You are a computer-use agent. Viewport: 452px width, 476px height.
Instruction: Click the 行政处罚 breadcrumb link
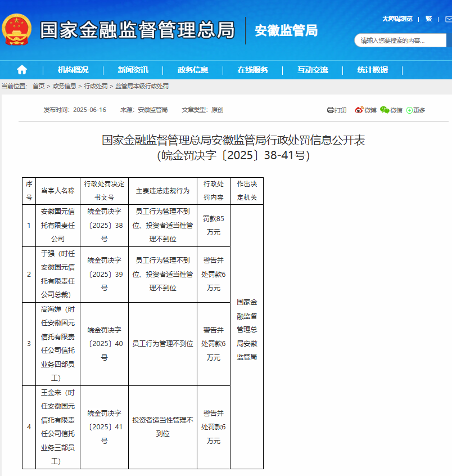(96, 86)
